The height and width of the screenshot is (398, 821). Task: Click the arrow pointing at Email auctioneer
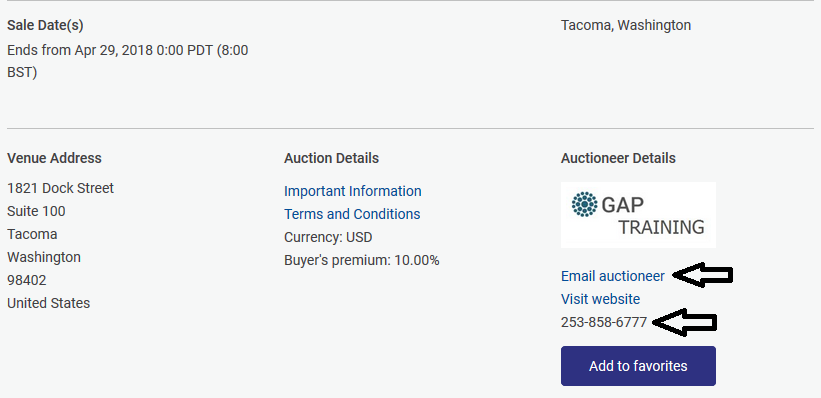(x=703, y=275)
